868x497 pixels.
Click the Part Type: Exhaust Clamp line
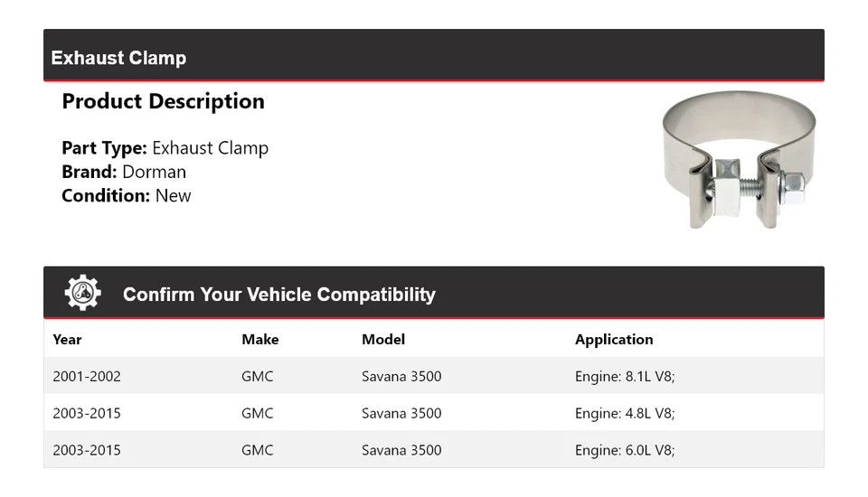(165, 148)
